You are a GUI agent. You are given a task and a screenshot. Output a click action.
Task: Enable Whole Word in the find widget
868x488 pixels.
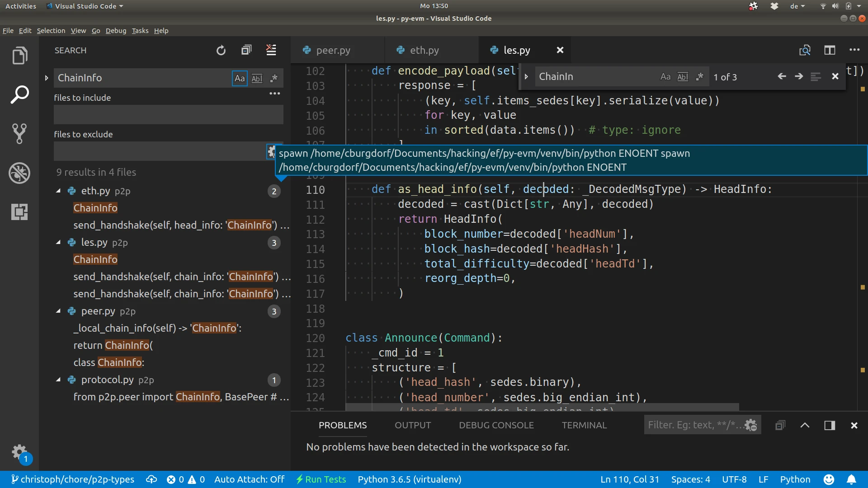682,76
